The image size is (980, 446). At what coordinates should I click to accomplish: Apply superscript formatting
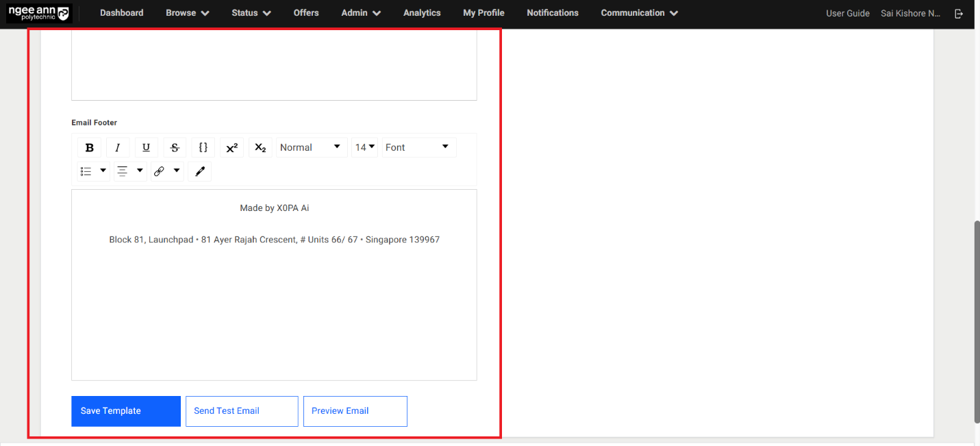click(x=231, y=147)
